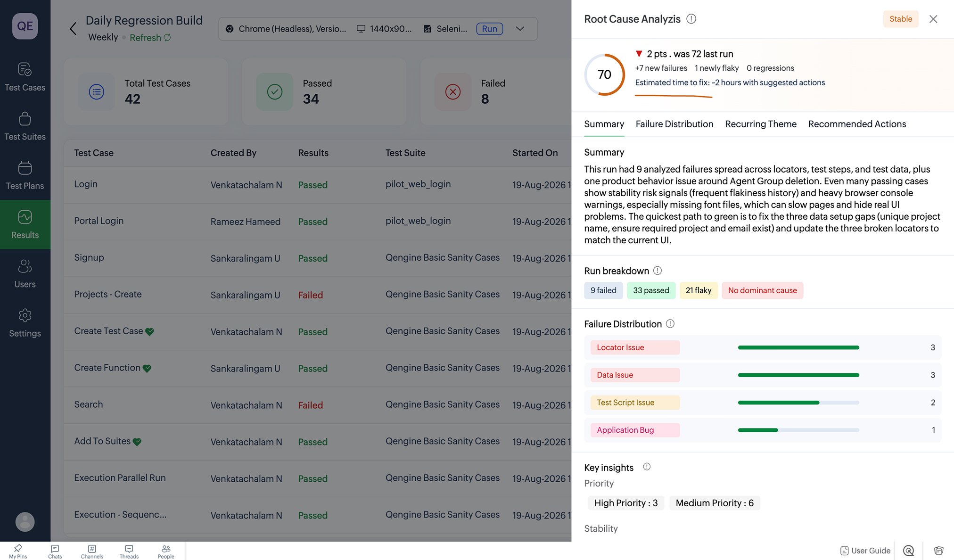Close the Root Cause Analysis panel

[933, 19]
